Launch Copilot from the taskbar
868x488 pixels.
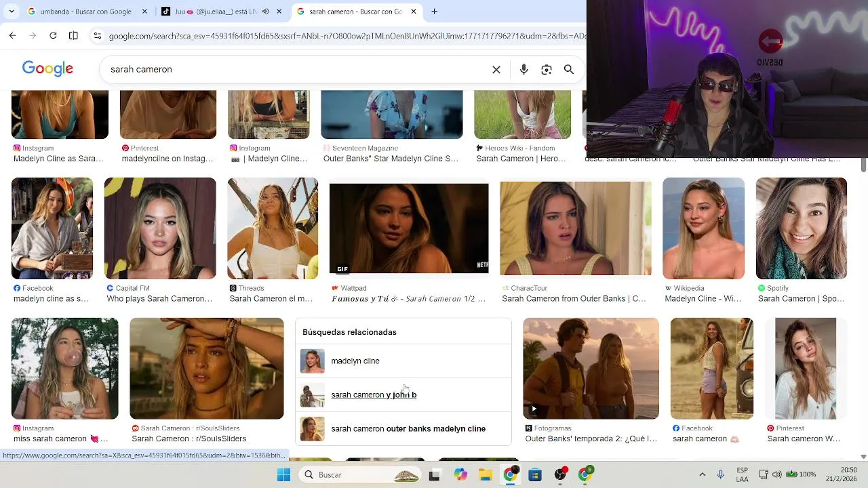click(x=460, y=475)
